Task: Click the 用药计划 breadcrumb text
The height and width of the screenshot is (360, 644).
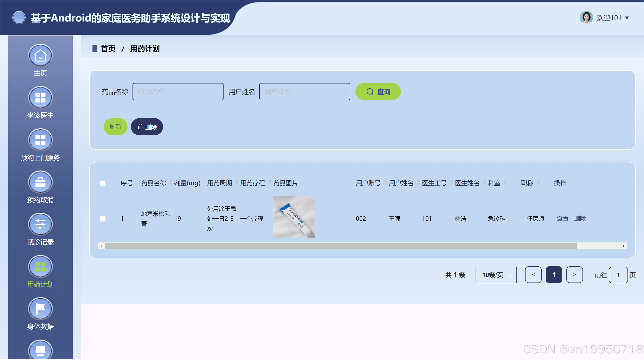Action: tap(145, 49)
